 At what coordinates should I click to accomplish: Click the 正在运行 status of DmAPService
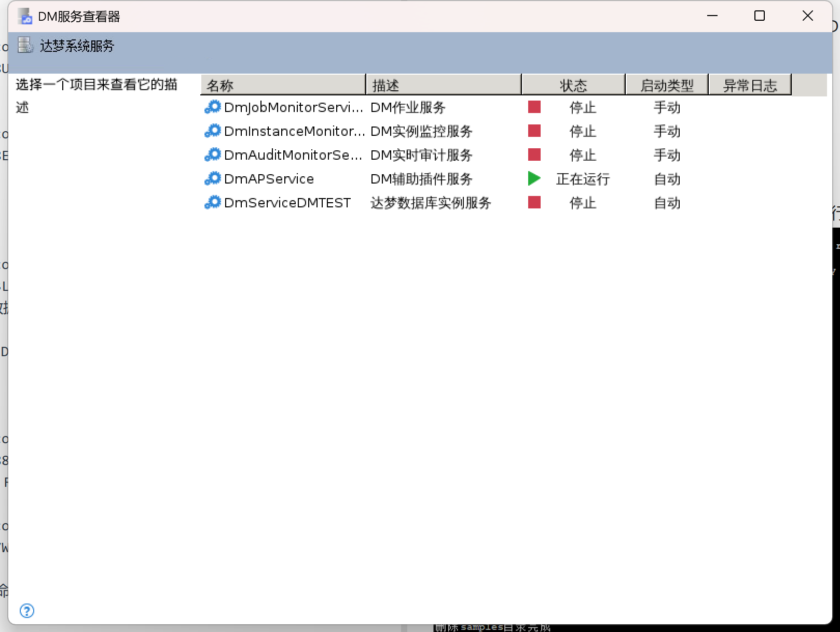click(x=583, y=179)
